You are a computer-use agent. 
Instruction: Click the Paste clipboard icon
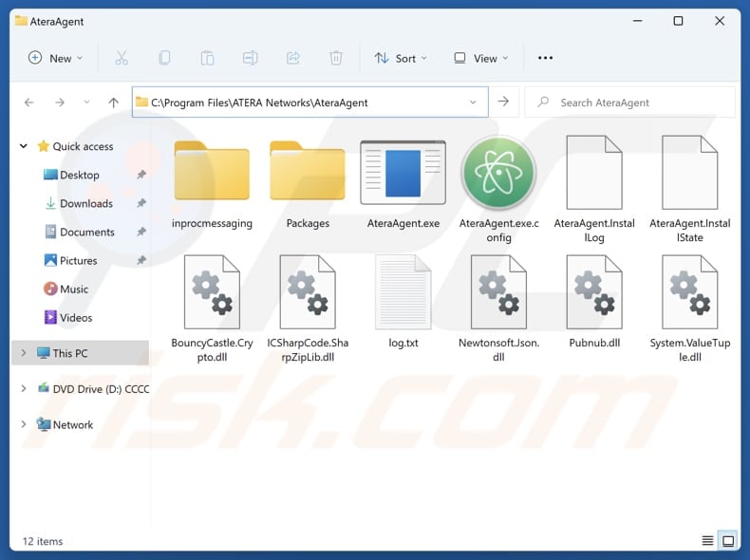coord(207,58)
